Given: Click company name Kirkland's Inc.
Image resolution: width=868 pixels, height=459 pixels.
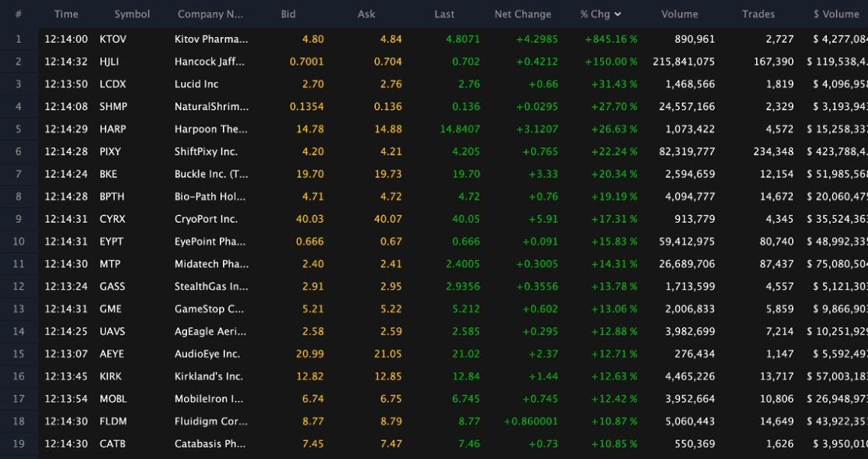Looking at the screenshot, I should [209, 377].
